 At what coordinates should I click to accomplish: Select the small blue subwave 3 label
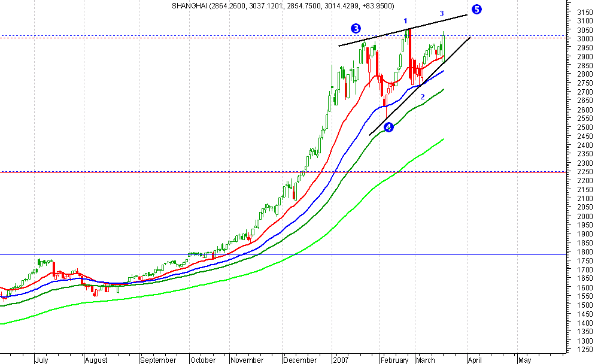pos(442,13)
